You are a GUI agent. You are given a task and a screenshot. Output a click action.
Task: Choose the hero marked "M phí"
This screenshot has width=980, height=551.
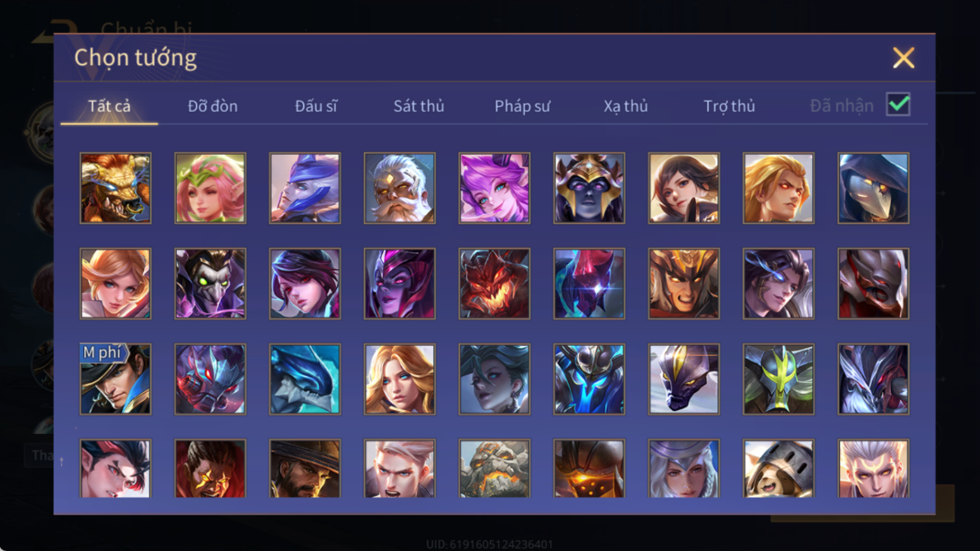click(x=115, y=379)
